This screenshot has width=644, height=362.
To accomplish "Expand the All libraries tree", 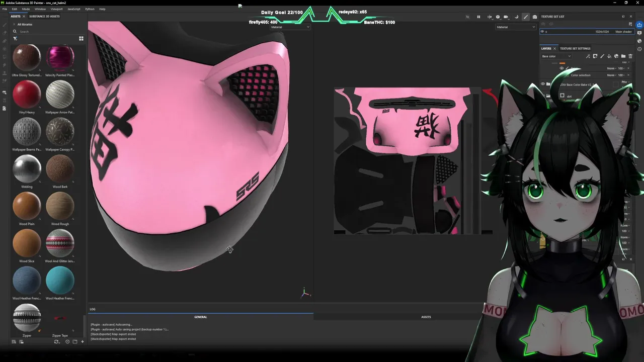I will [13, 24].
